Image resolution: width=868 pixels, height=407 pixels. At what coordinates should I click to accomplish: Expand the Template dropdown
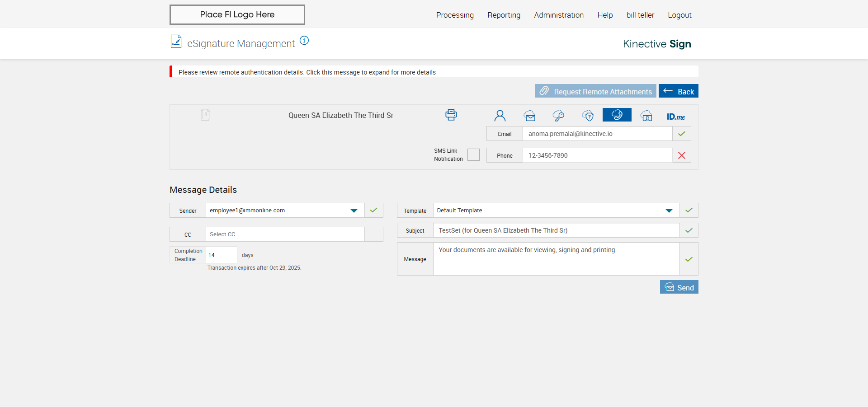click(x=669, y=211)
